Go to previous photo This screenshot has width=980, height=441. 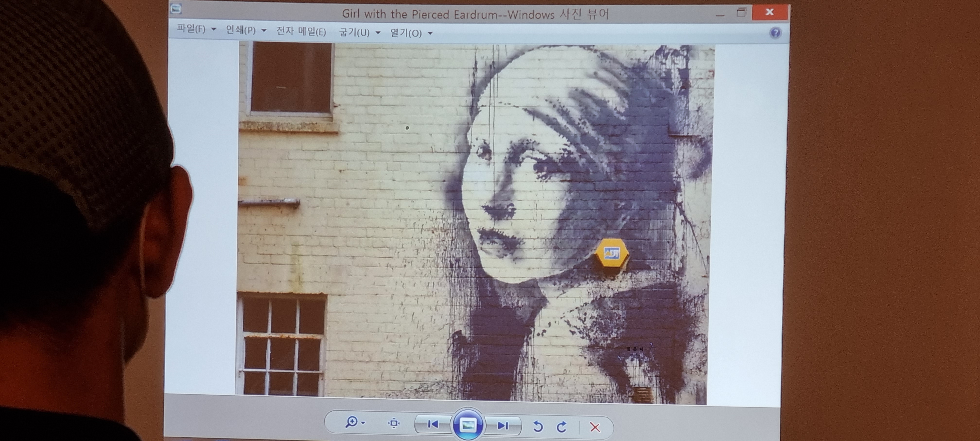point(433,424)
